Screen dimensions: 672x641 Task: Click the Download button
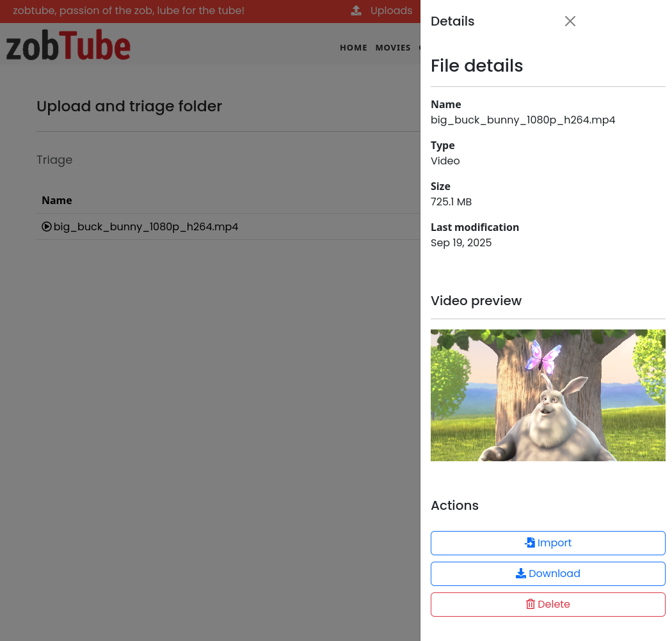click(548, 574)
